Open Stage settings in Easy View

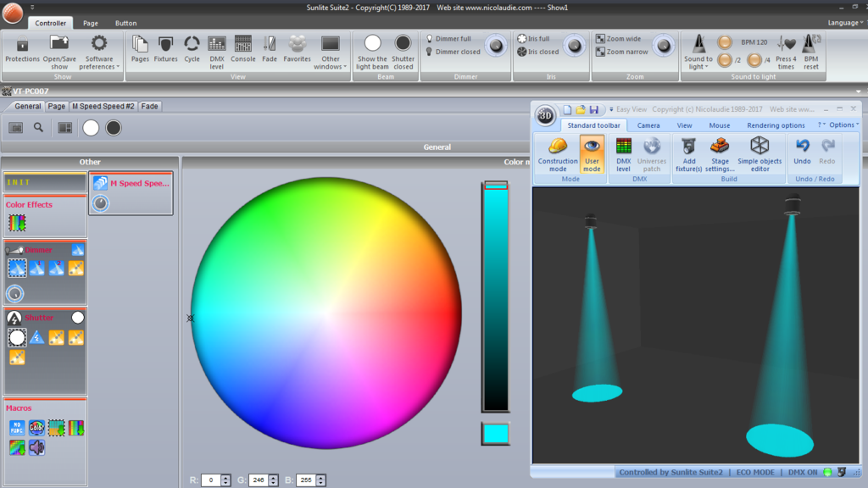720,154
